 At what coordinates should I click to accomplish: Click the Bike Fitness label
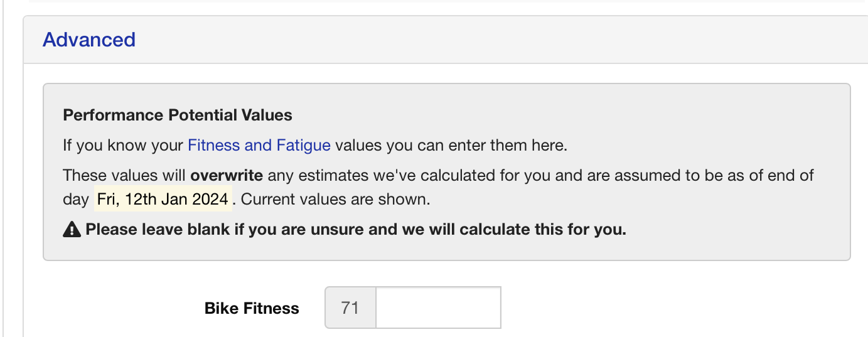coord(252,308)
